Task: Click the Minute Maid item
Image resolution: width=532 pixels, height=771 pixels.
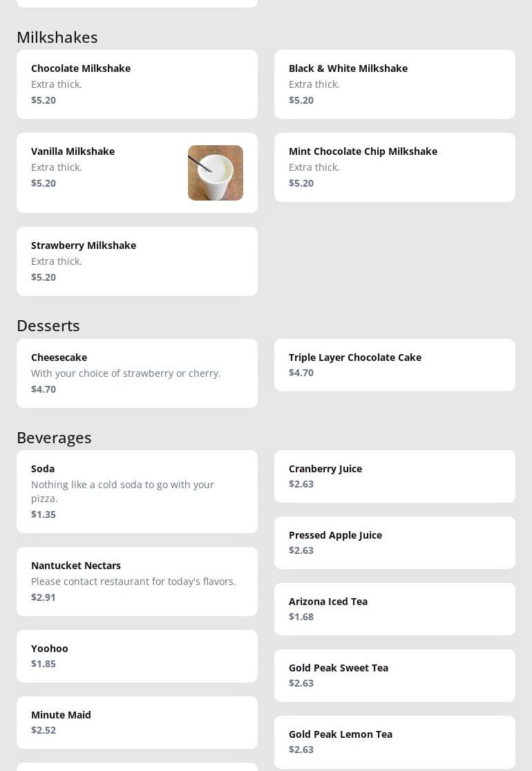Action: [137, 723]
